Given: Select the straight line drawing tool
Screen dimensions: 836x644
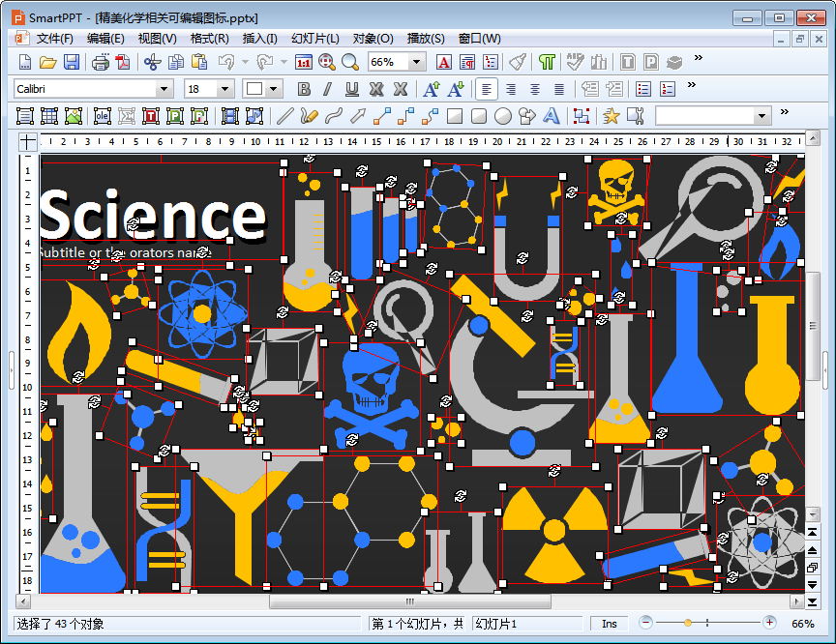Looking at the screenshot, I should tap(284, 116).
